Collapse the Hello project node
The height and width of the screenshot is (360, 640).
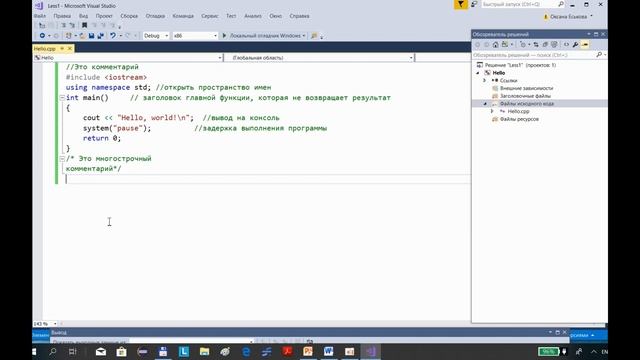(x=478, y=73)
